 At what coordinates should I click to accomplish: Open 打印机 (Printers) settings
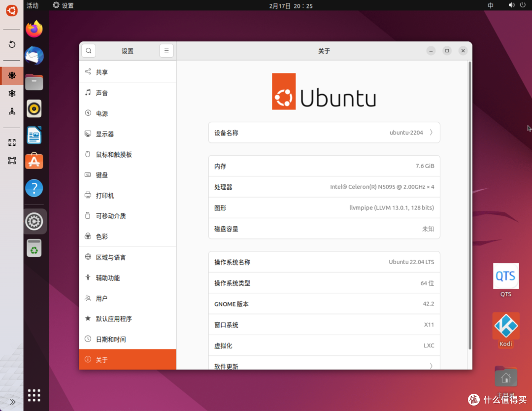(x=128, y=196)
